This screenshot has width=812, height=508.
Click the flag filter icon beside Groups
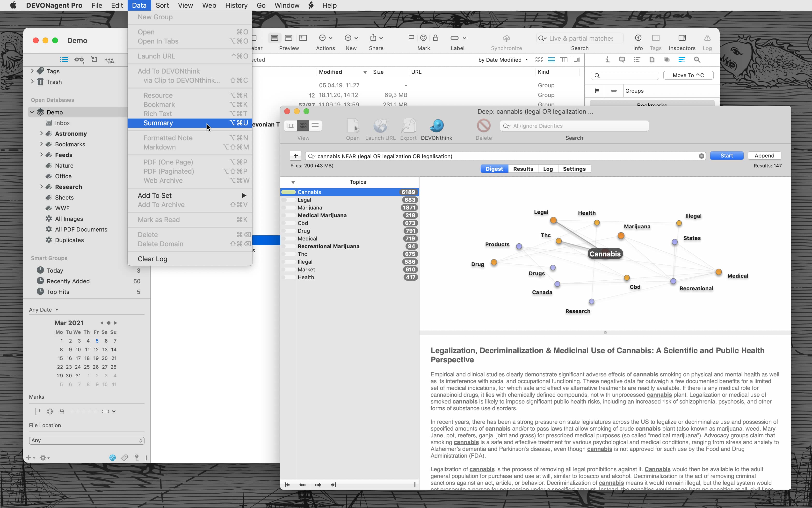click(x=597, y=91)
